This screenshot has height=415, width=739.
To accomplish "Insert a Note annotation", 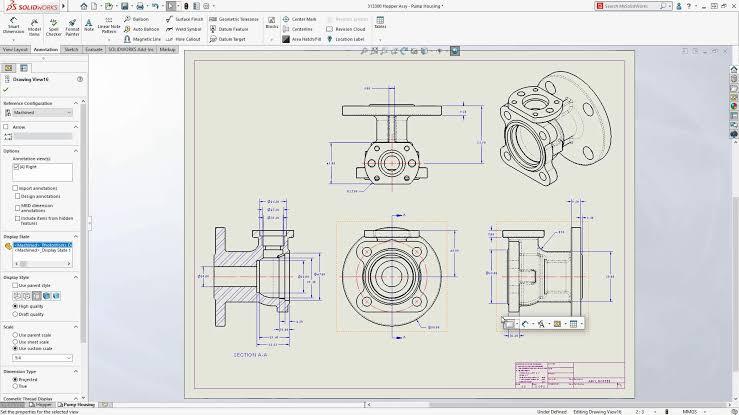I will point(89,24).
